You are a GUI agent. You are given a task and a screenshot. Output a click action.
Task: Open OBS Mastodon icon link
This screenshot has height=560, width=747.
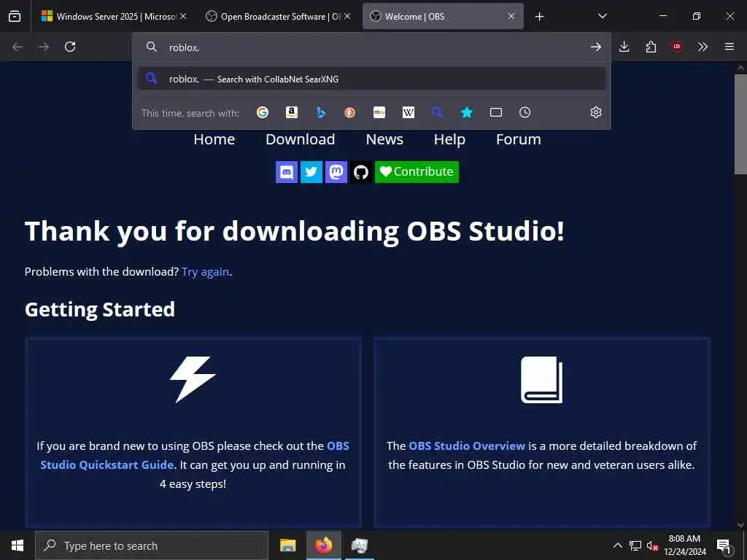[336, 172]
